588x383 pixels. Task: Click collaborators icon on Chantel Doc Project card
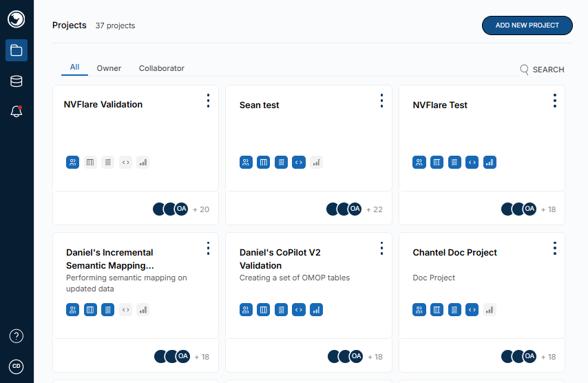(x=419, y=310)
